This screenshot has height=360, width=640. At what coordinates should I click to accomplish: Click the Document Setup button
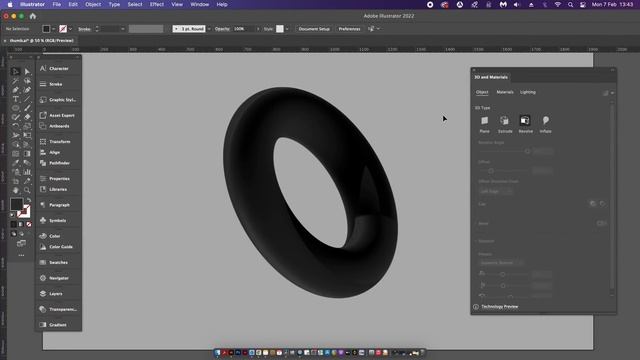coord(314,29)
